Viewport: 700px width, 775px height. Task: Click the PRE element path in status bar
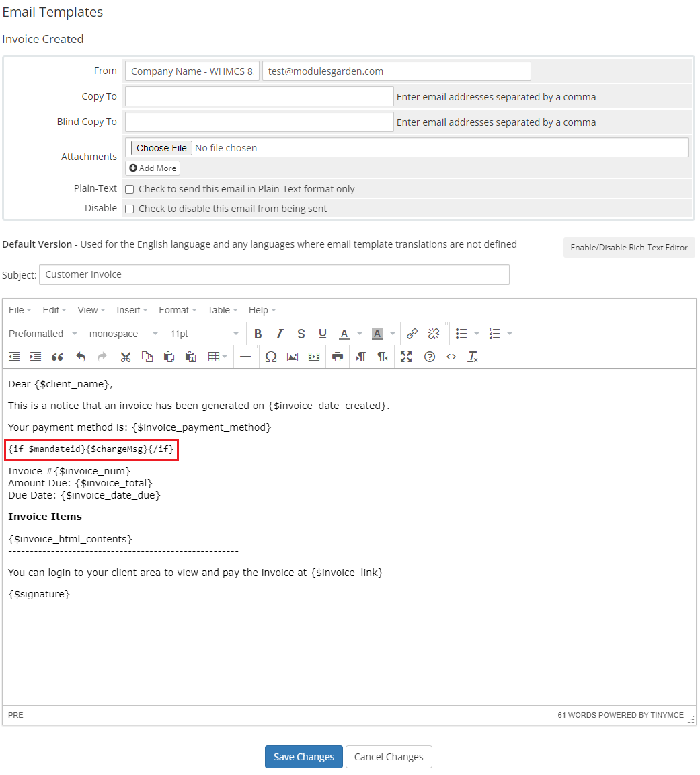pyautogui.click(x=16, y=715)
